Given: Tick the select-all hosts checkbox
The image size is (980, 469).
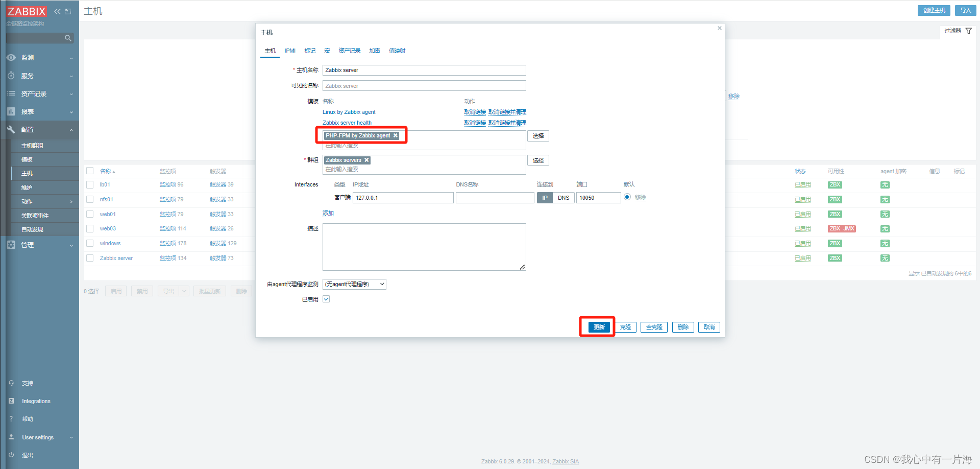Looking at the screenshot, I should point(90,171).
